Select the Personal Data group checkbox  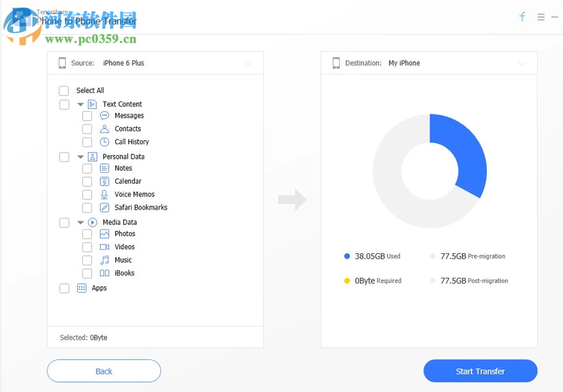(64, 157)
